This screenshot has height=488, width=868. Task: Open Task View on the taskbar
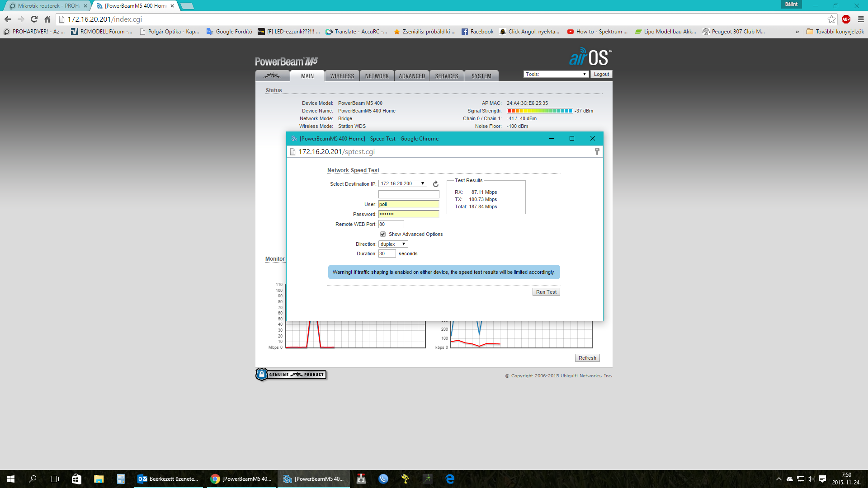[x=54, y=479]
